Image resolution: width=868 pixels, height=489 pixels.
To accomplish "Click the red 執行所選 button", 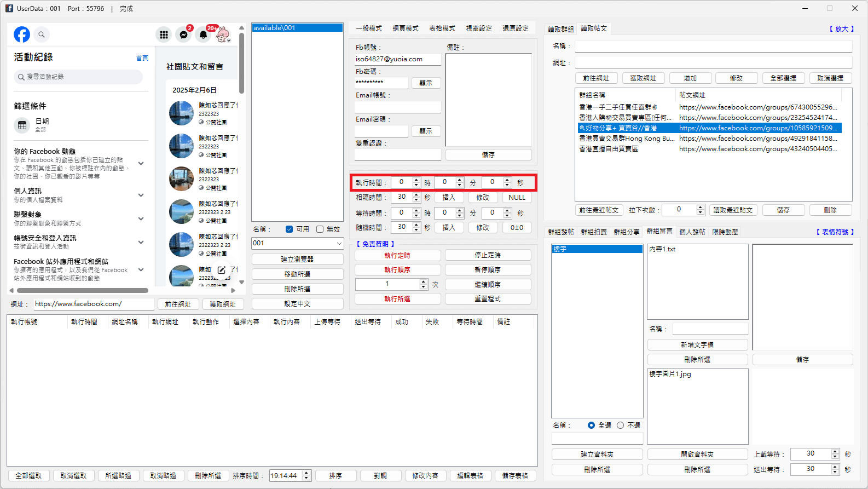I will click(x=397, y=299).
